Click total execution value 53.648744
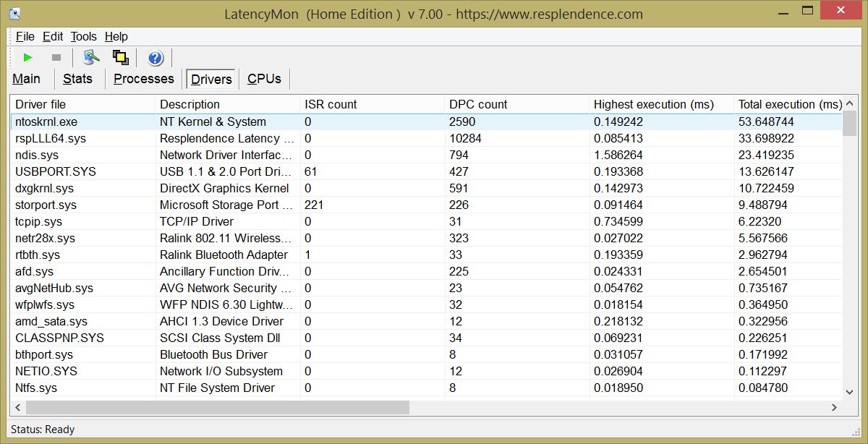 [x=766, y=121]
